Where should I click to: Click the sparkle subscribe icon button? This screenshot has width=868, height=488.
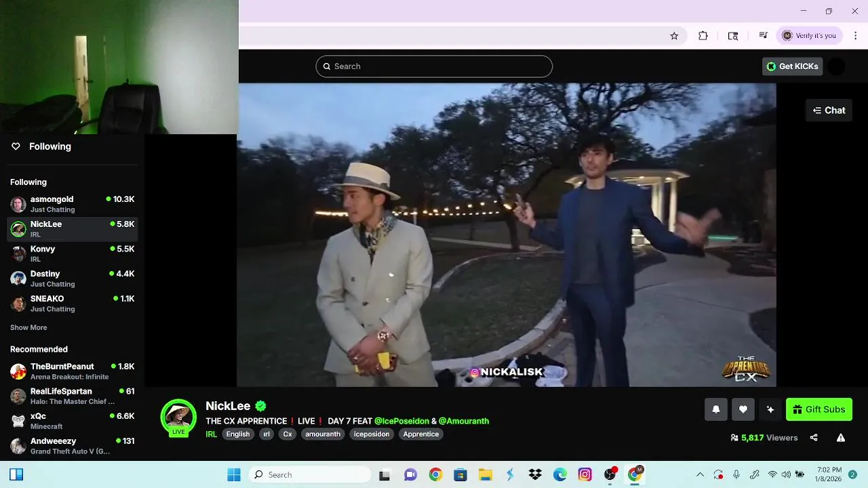(770, 409)
